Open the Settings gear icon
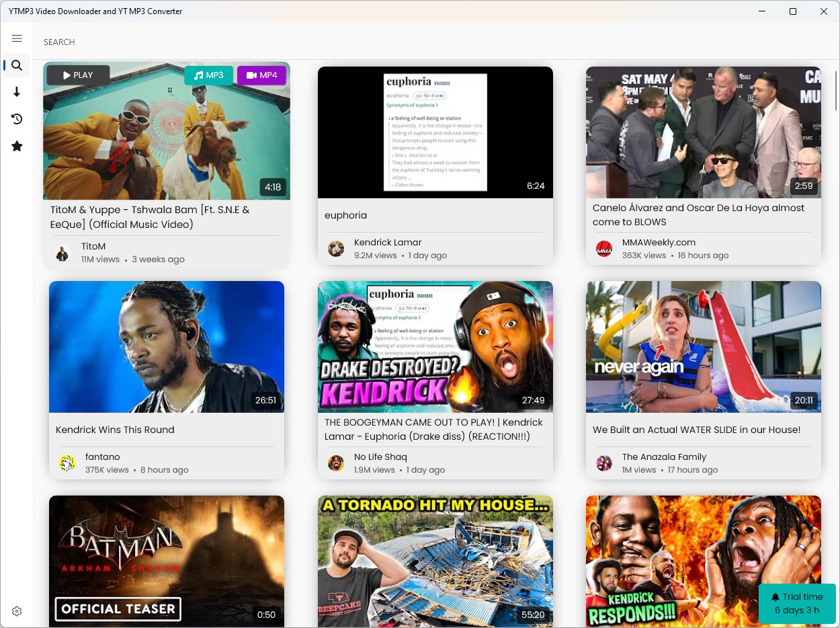840x628 pixels. tap(17, 611)
